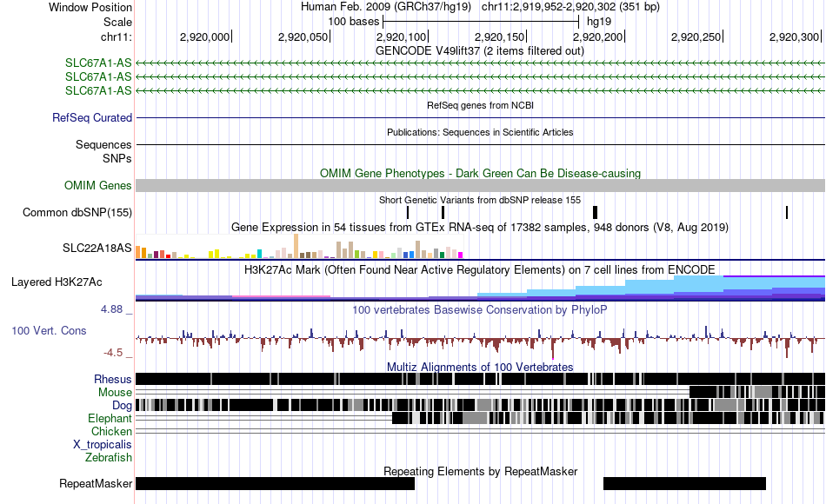The height and width of the screenshot is (504, 826).
Task: Click the SLC22A18AS GTEx track label
Action: [x=97, y=248]
